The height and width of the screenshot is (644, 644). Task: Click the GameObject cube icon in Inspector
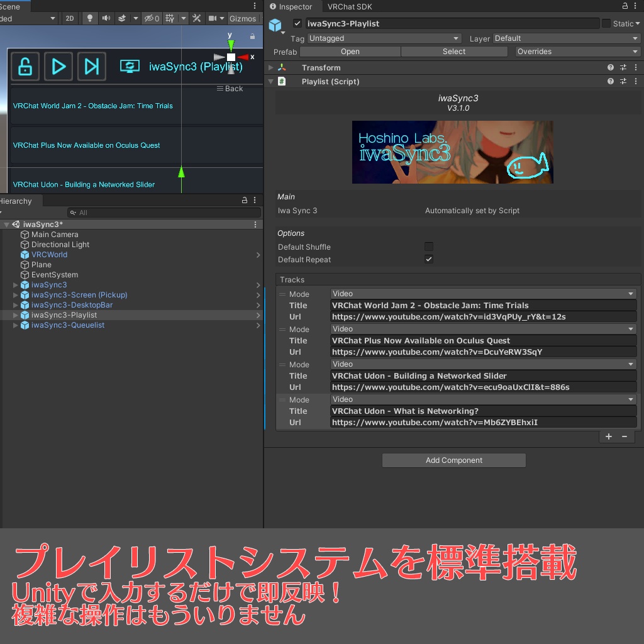(275, 25)
